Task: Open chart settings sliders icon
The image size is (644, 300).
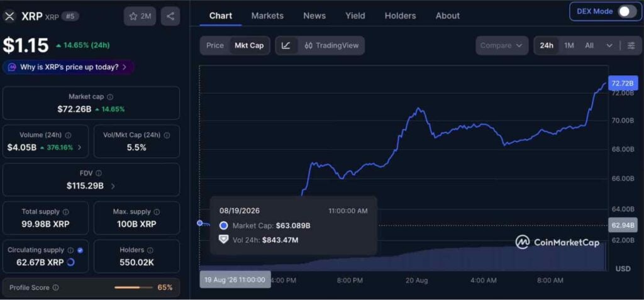Action: pos(631,46)
